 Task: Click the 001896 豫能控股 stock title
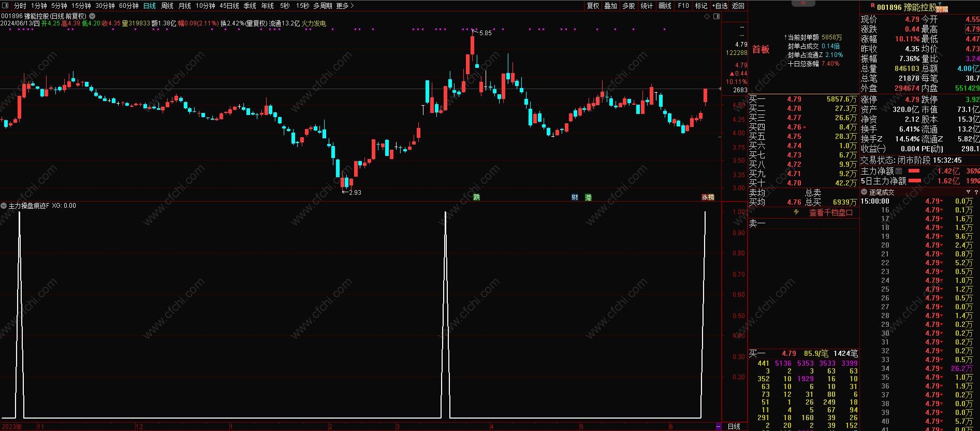pyautogui.click(x=906, y=7)
